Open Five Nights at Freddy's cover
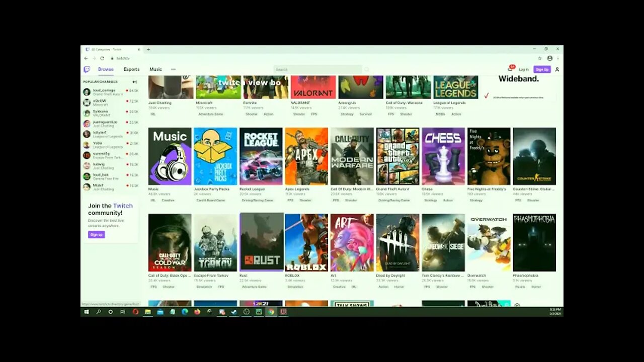The width and height of the screenshot is (644, 362). point(489,156)
